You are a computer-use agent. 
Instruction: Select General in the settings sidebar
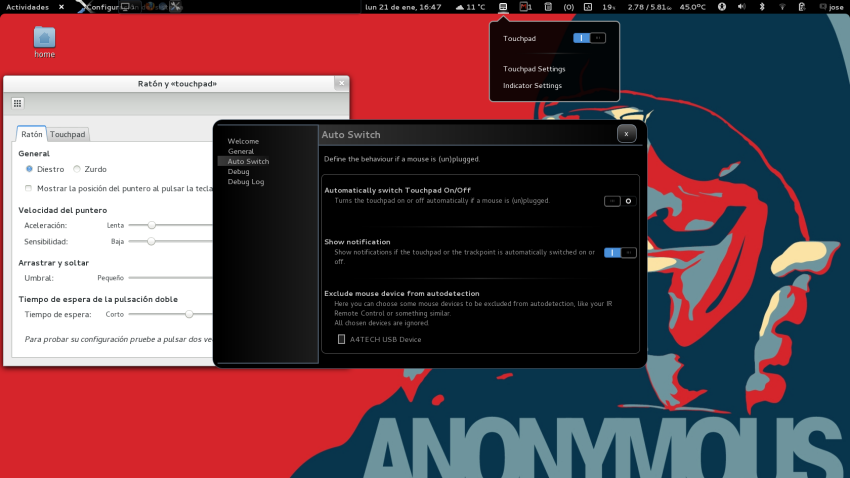[241, 151]
